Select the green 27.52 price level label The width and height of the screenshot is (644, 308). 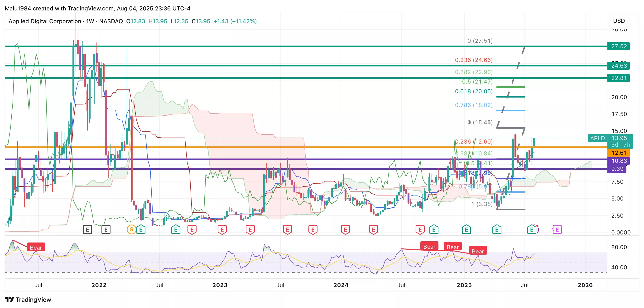[x=619, y=46]
